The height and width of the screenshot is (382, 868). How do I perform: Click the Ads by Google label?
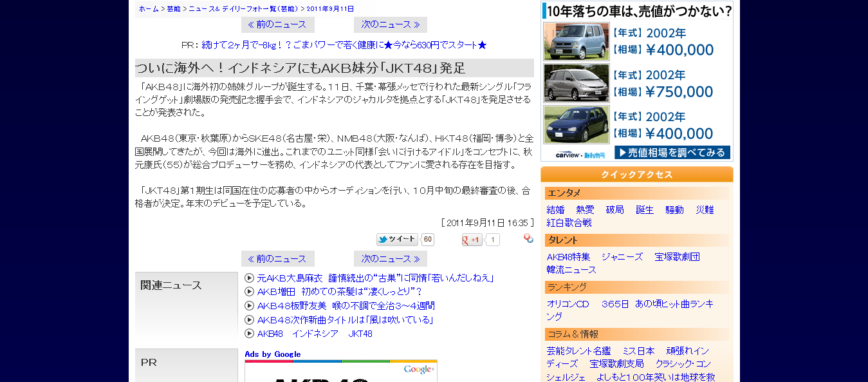[x=273, y=354]
